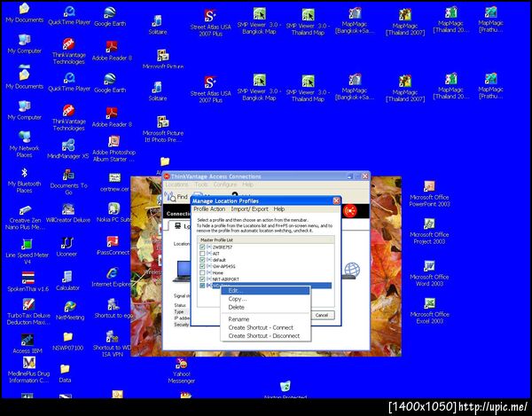Launch Adobe Photoshop Album Starter
The width and height of the screenshot is (532, 416).
coord(113,141)
